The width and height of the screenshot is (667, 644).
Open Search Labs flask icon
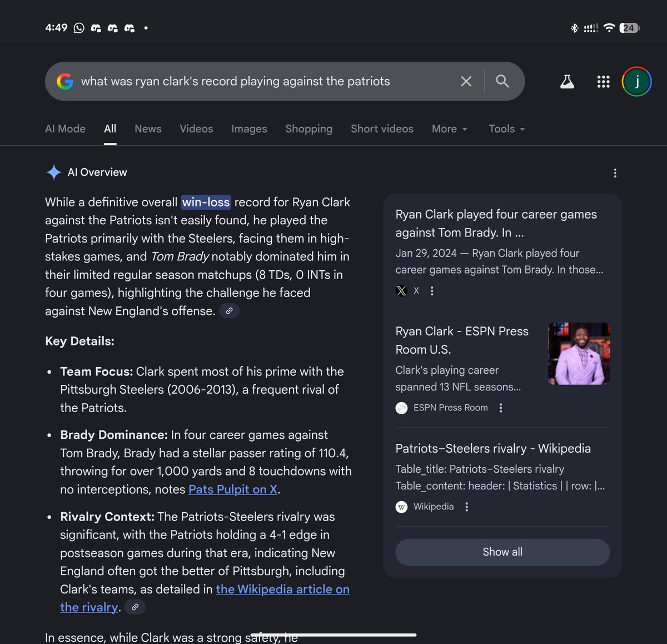tap(567, 82)
